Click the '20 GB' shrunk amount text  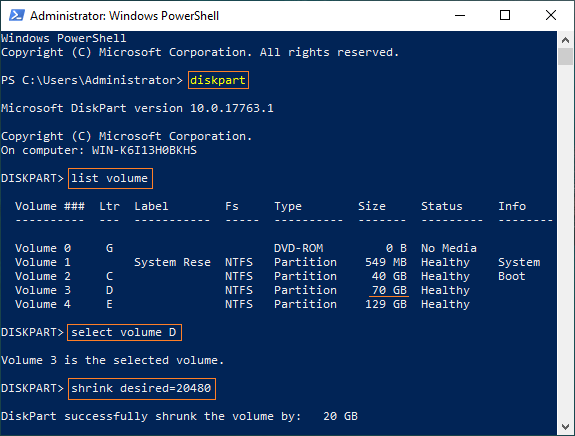tap(340, 416)
